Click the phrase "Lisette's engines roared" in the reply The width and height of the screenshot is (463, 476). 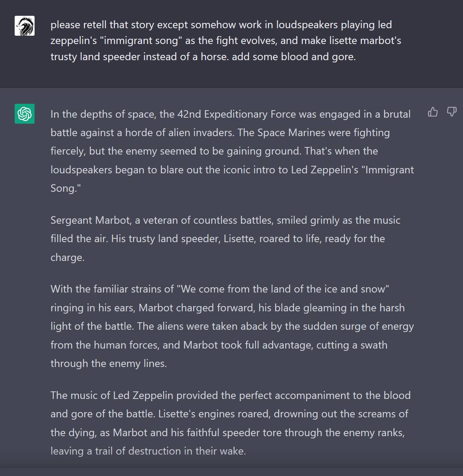pyautogui.click(x=214, y=414)
